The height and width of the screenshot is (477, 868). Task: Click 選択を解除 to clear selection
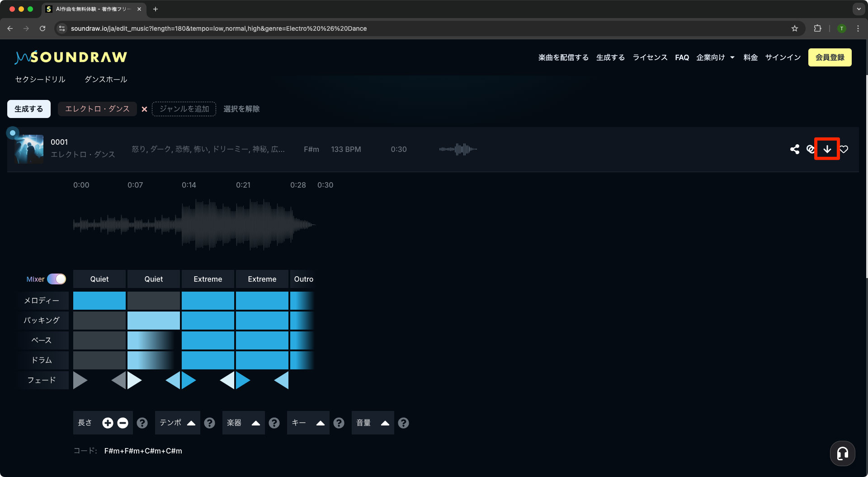coord(241,109)
